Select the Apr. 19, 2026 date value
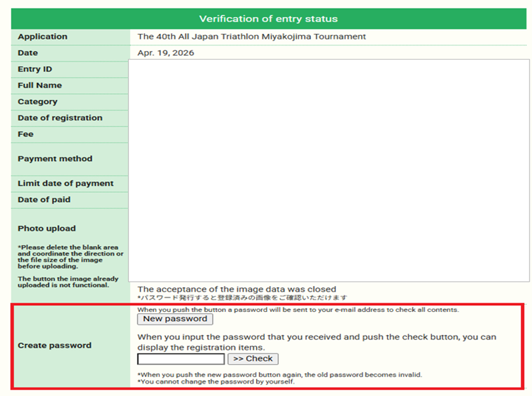The image size is (532, 396). pos(166,53)
